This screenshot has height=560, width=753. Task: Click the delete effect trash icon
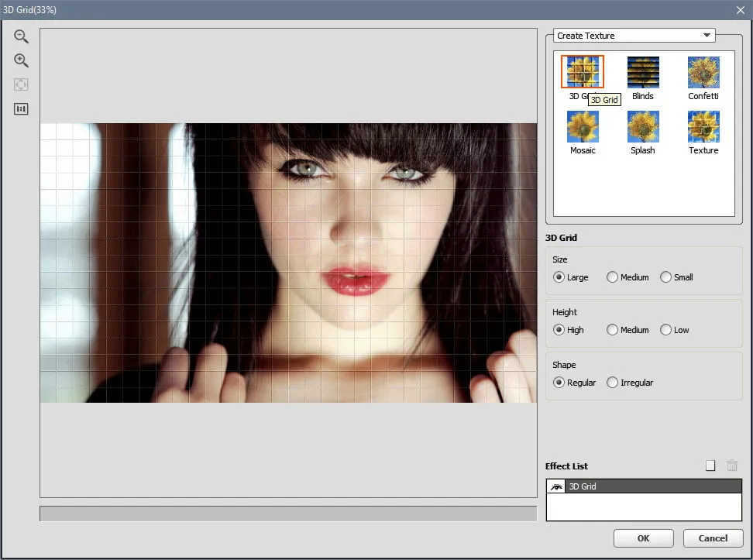pyautogui.click(x=732, y=465)
